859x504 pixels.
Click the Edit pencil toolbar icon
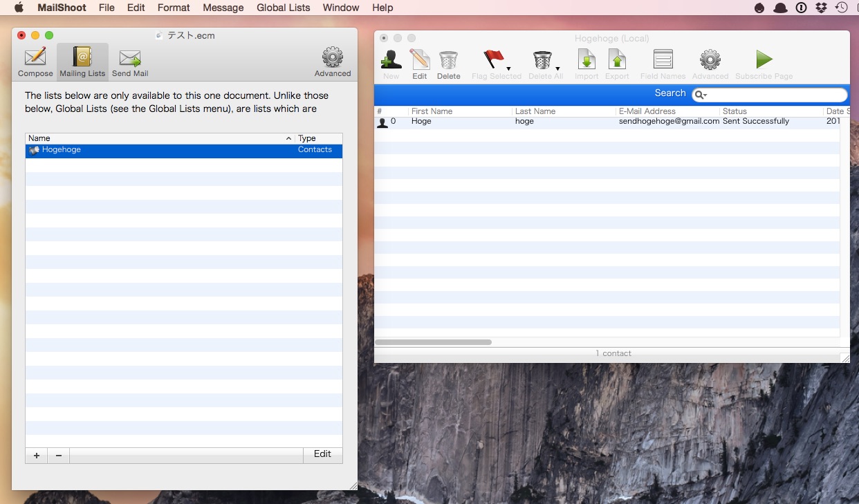point(420,65)
